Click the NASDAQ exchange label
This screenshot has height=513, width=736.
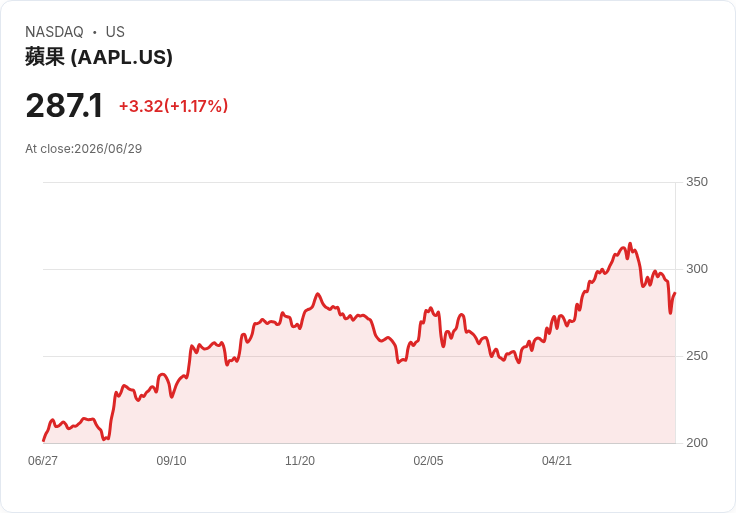click(x=54, y=32)
